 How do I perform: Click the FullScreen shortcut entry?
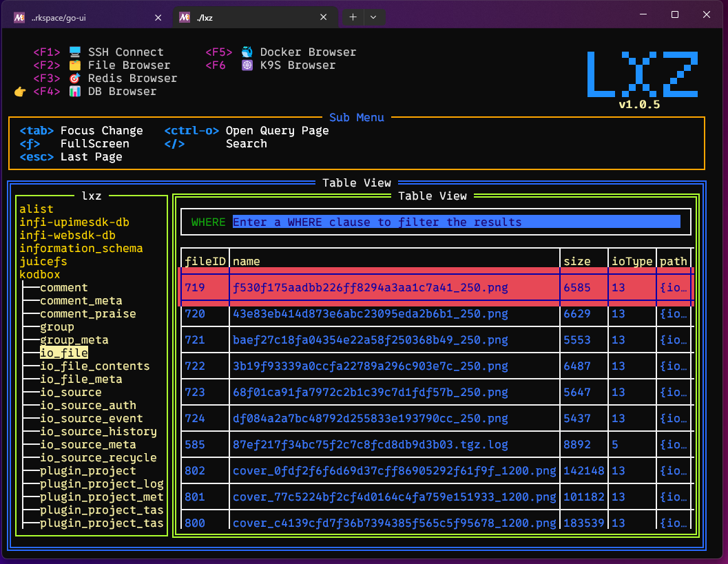click(74, 143)
